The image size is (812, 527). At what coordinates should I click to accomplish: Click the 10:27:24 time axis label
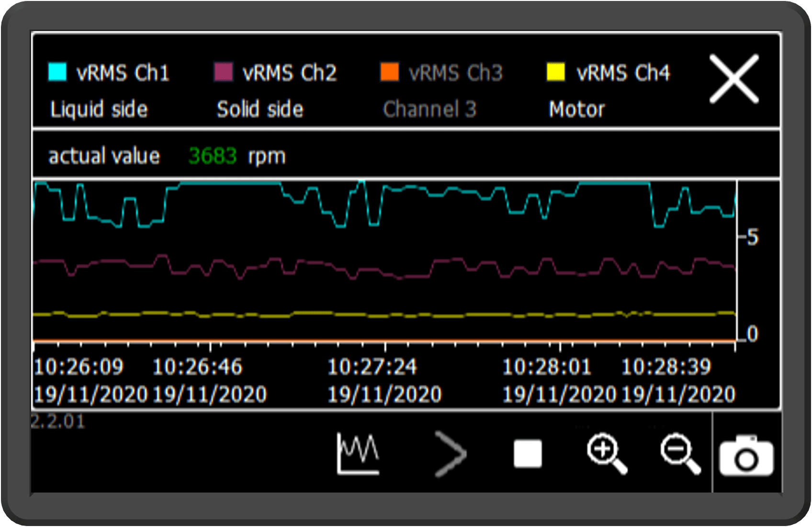[x=372, y=367]
